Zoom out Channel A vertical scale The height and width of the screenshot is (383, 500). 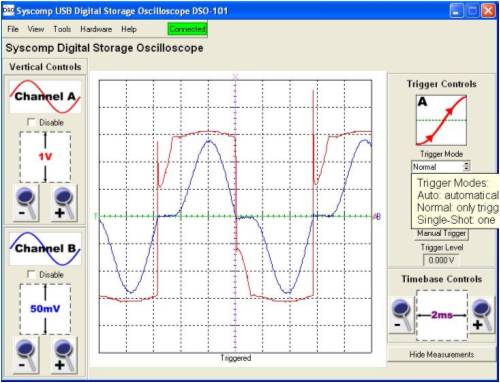(x=26, y=203)
